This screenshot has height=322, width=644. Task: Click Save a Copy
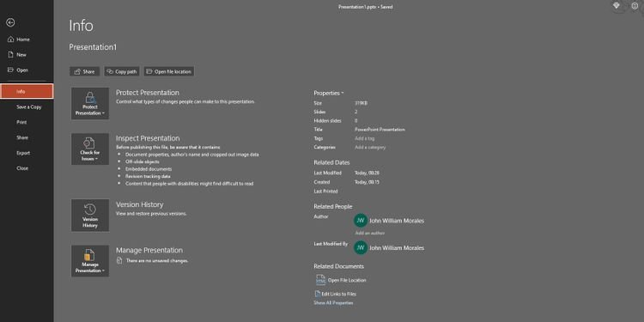click(x=27, y=106)
